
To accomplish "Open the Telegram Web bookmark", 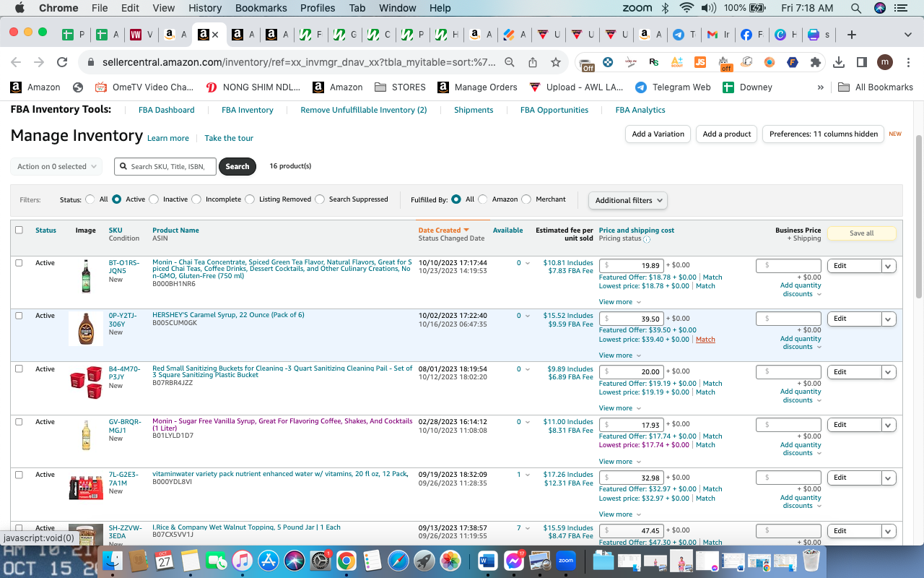I will [673, 87].
